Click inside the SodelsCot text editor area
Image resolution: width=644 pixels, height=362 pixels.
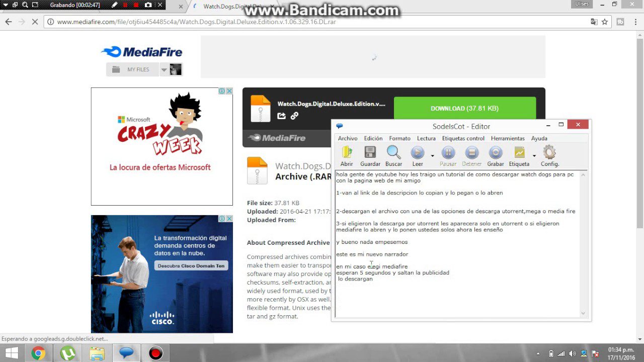pyautogui.click(x=457, y=244)
